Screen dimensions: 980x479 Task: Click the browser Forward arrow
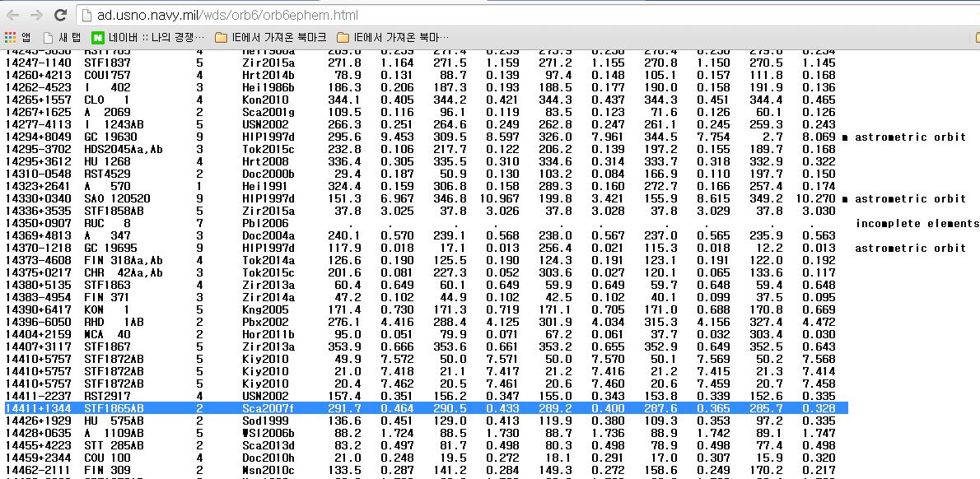[35, 15]
